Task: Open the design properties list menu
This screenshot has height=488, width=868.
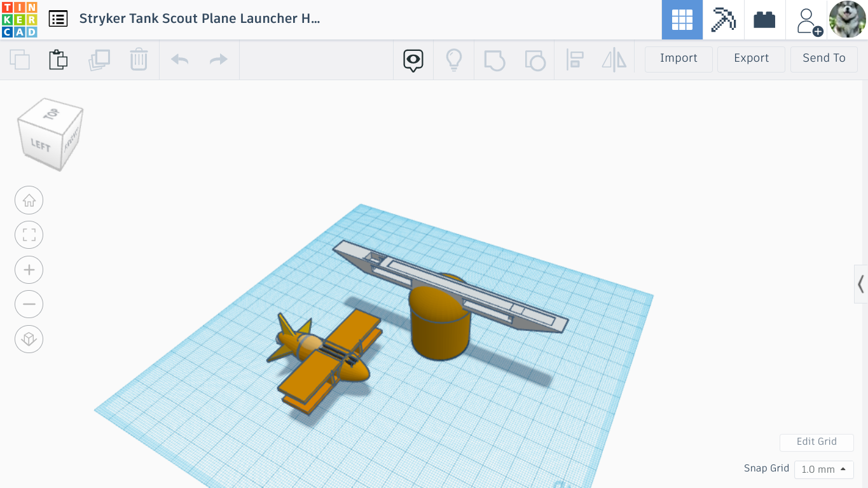Action: (58, 18)
